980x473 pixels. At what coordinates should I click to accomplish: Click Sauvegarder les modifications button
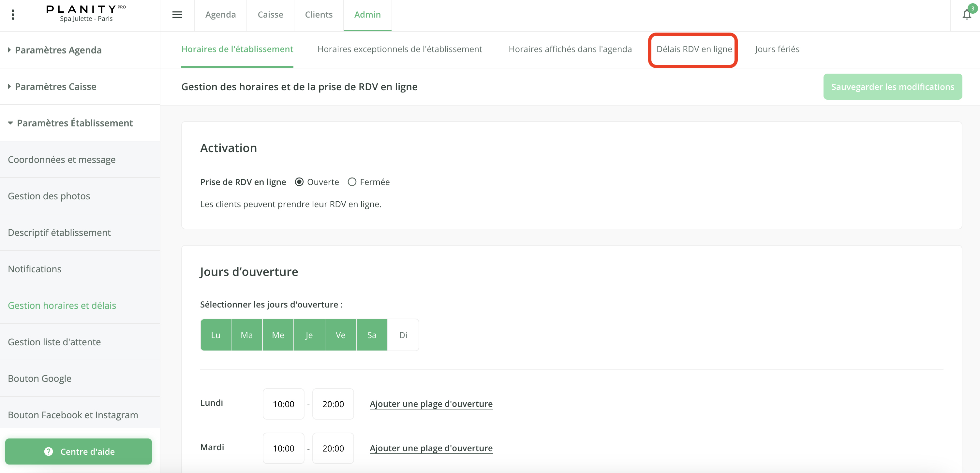click(x=893, y=87)
